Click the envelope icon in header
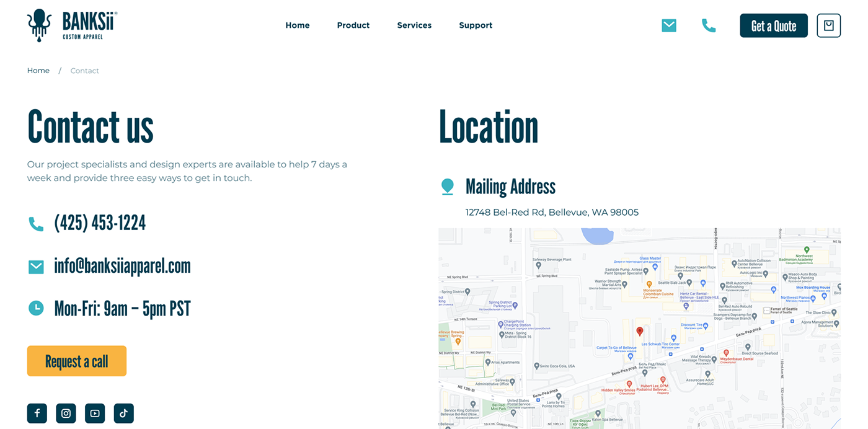 click(668, 25)
